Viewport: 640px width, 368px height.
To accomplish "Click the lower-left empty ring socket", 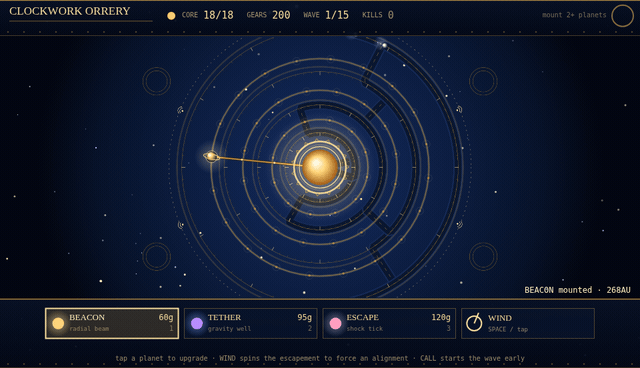I will click(x=156, y=257).
